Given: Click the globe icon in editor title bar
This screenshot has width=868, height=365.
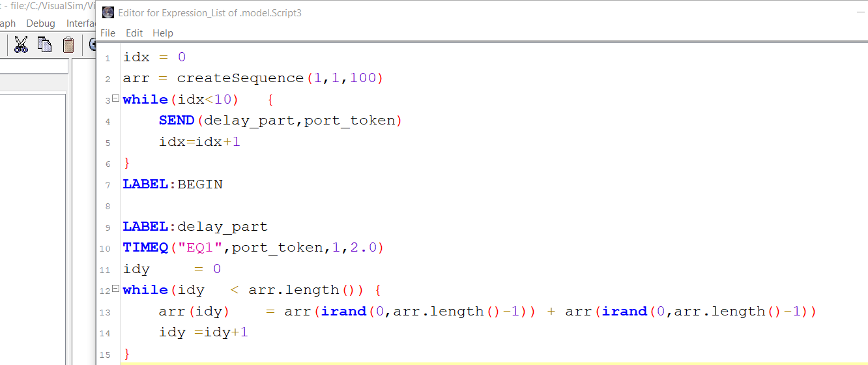Looking at the screenshot, I should click(x=108, y=12).
